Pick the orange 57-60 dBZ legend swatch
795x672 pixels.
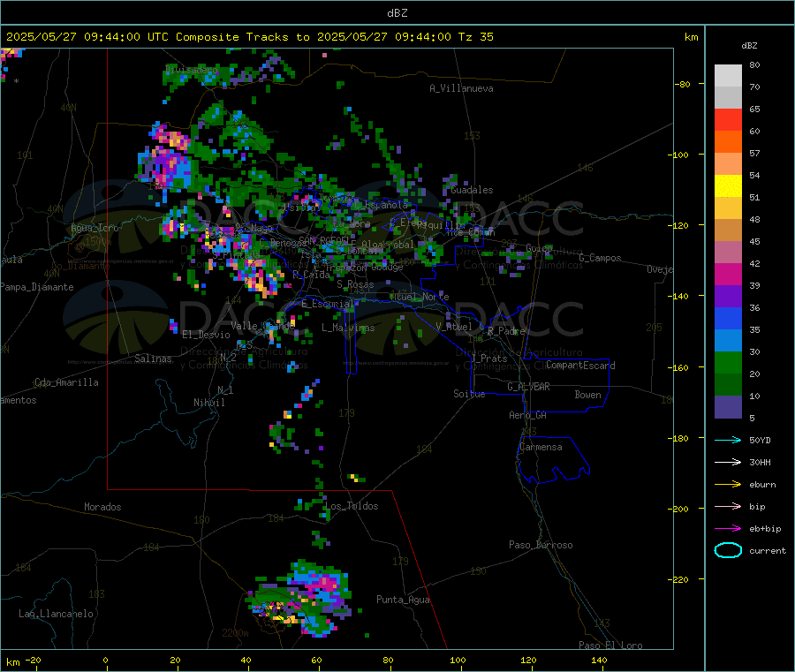point(728,142)
